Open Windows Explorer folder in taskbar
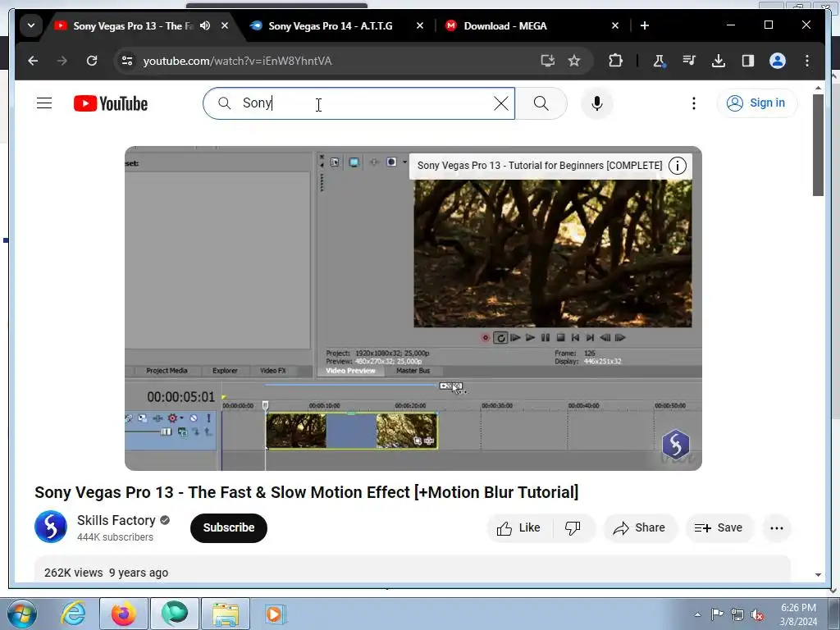Image resolution: width=840 pixels, height=630 pixels. [226, 614]
